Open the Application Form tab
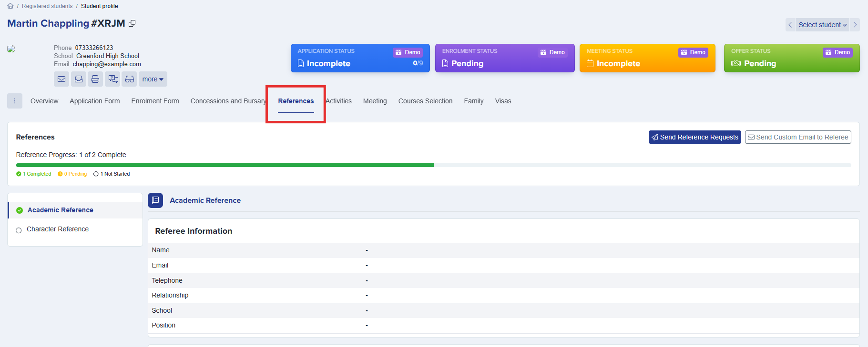 [x=95, y=101]
